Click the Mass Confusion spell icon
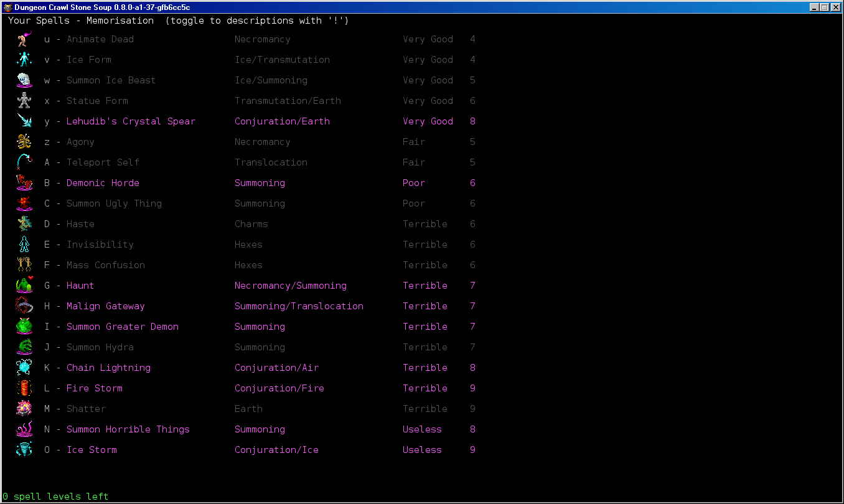 [x=24, y=265]
